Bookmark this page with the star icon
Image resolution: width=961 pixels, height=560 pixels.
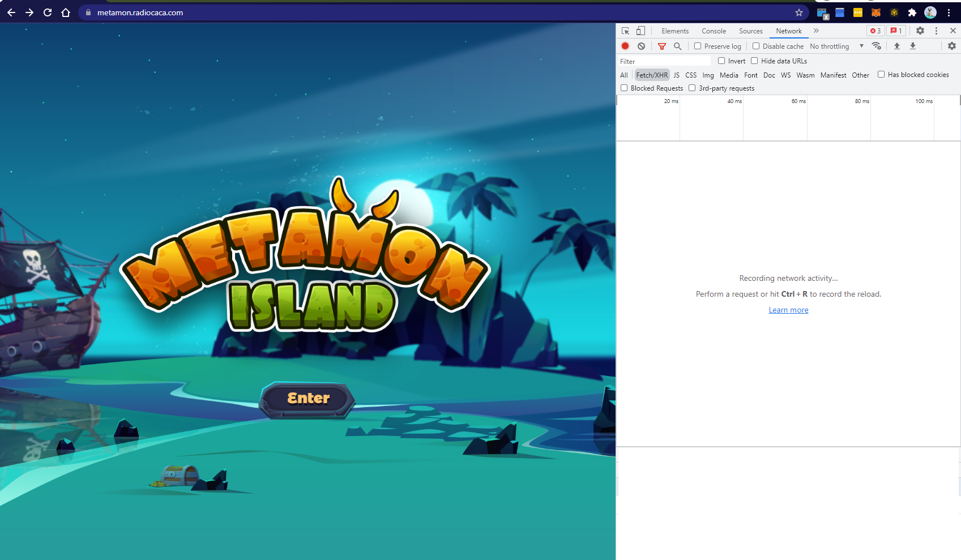coord(799,12)
